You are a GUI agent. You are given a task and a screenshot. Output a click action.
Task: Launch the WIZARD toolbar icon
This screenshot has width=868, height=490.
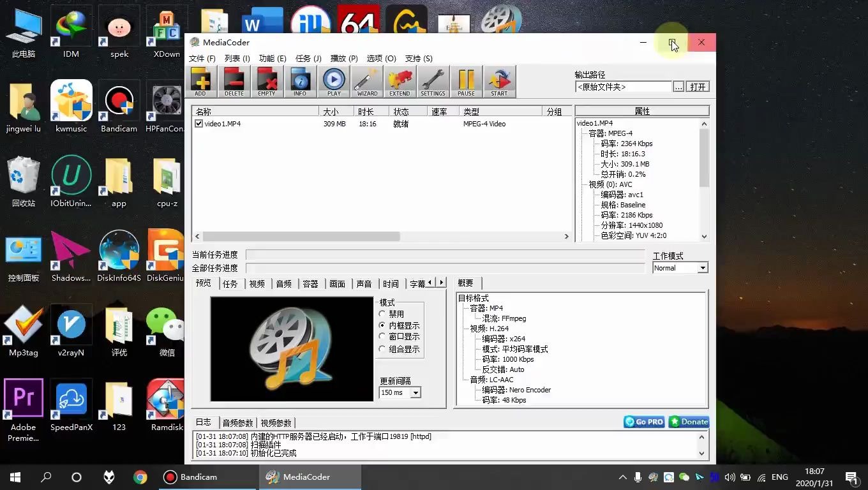[x=367, y=82]
